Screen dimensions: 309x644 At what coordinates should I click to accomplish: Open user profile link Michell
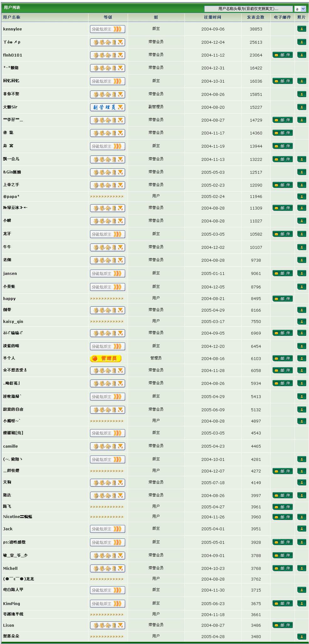point(10,568)
